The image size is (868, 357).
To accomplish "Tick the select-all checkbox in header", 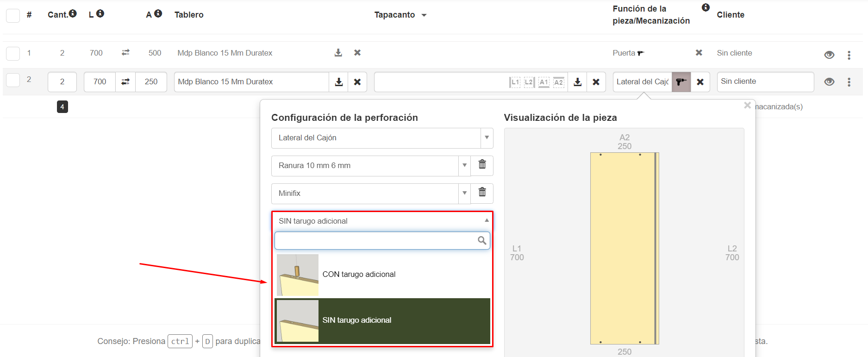I will pos(13,15).
